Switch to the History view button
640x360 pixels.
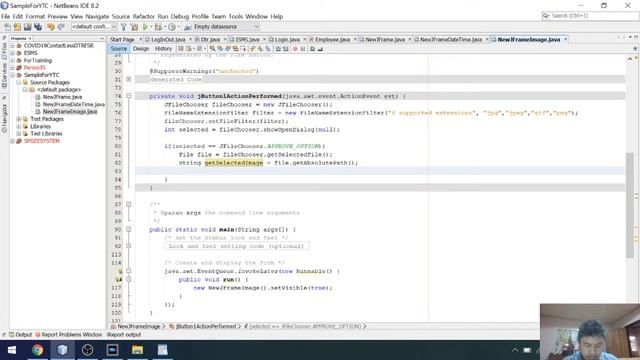coord(163,49)
